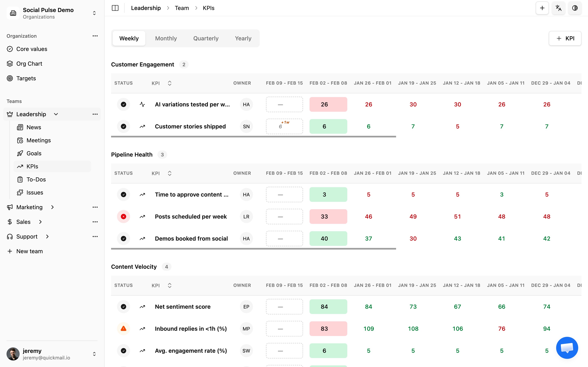
Task: Click the trend icon beside Customer stories shipped
Action: [x=142, y=126]
